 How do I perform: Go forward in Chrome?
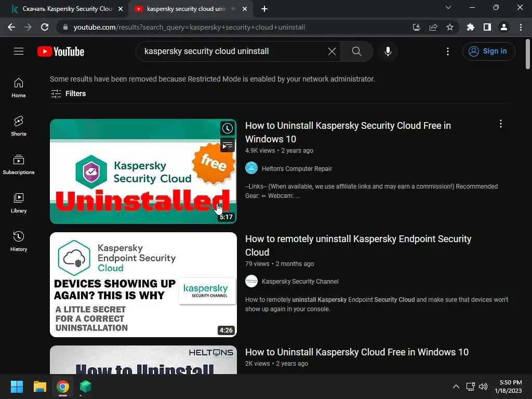(x=28, y=27)
